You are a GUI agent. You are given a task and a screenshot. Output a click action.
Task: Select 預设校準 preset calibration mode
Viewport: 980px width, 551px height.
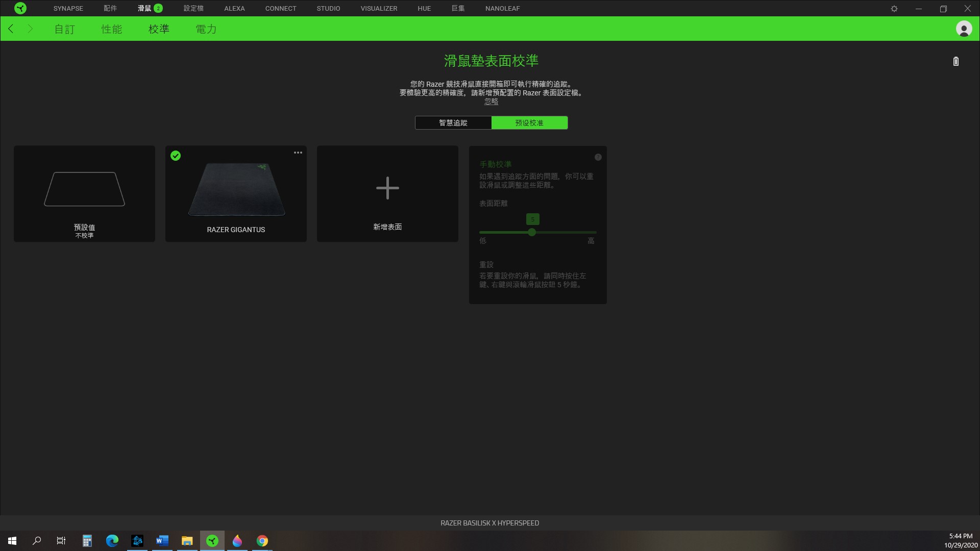[x=529, y=123]
